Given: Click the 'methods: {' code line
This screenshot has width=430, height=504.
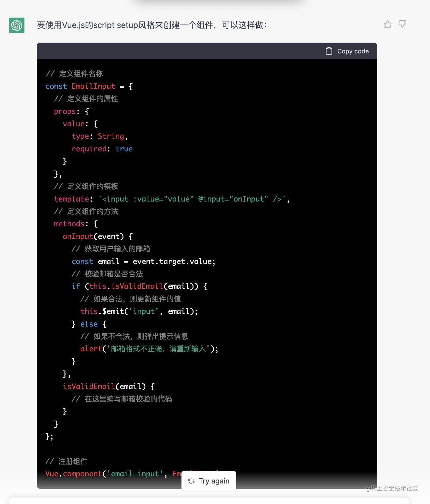Looking at the screenshot, I should tap(76, 224).
